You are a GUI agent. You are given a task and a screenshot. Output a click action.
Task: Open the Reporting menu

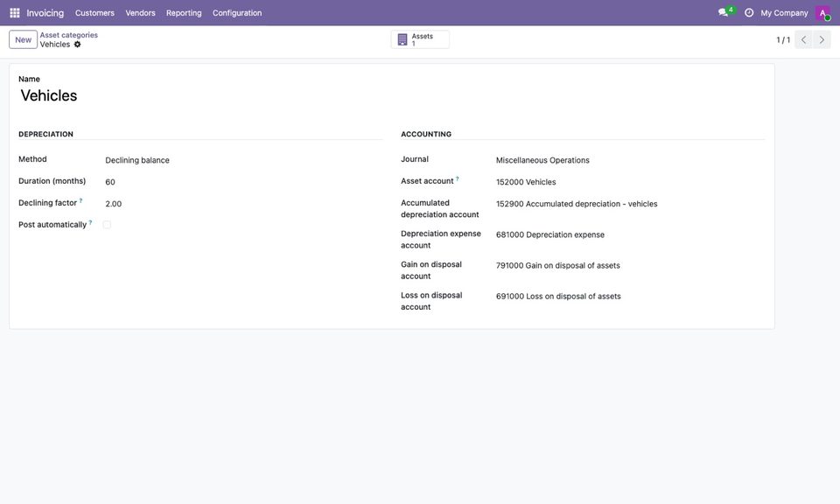click(x=184, y=13)
